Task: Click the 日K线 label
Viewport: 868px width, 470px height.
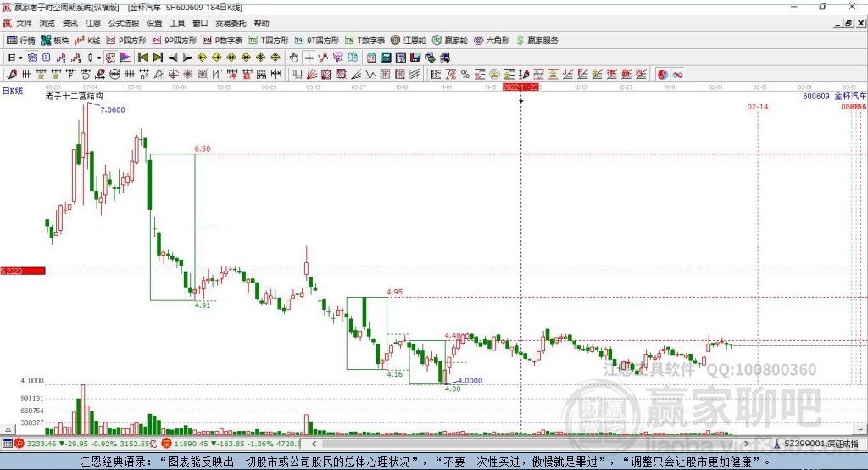Action: coord(13,91)
